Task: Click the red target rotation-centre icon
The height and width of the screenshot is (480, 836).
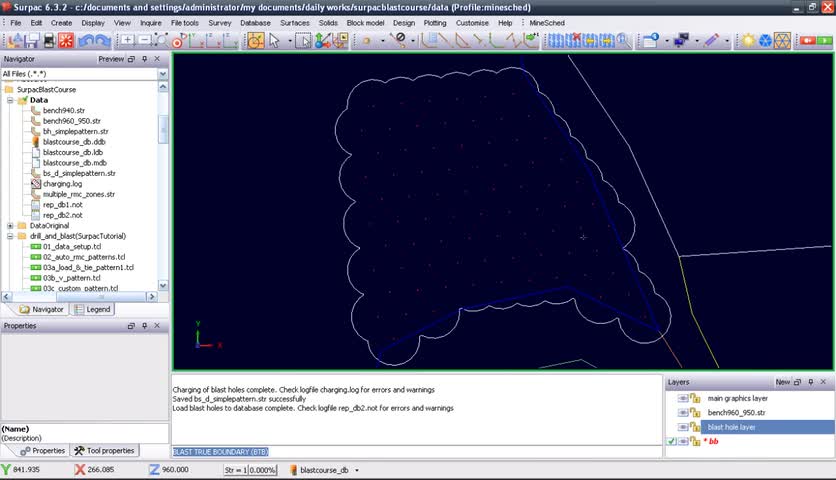Action: click(178, 41)
